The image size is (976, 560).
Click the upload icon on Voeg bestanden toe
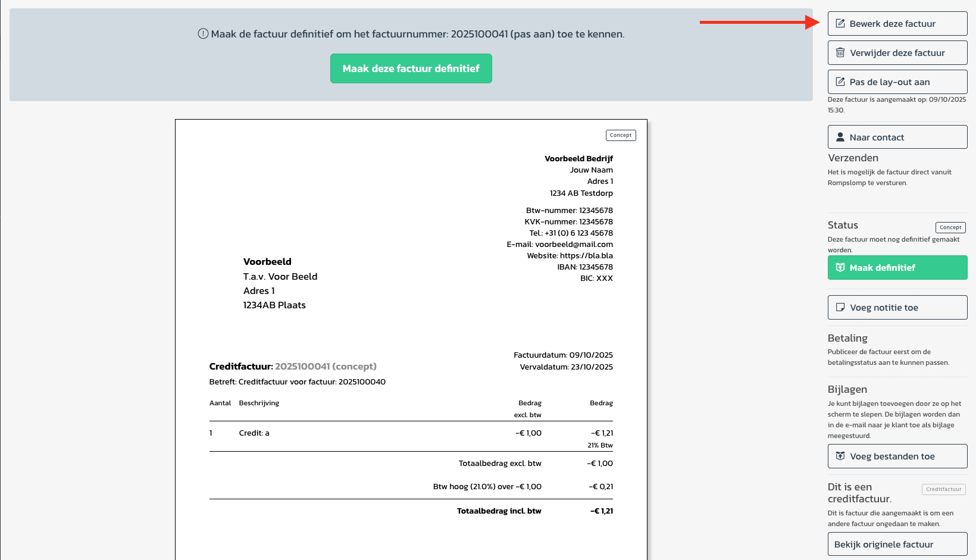point(840,456)
